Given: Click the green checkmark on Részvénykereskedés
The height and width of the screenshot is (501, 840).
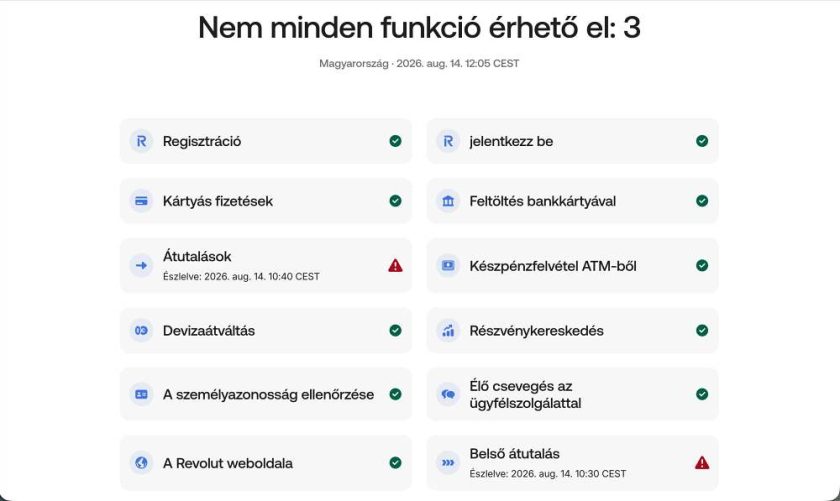Looking at the screenshot, I should pos(702,331).
